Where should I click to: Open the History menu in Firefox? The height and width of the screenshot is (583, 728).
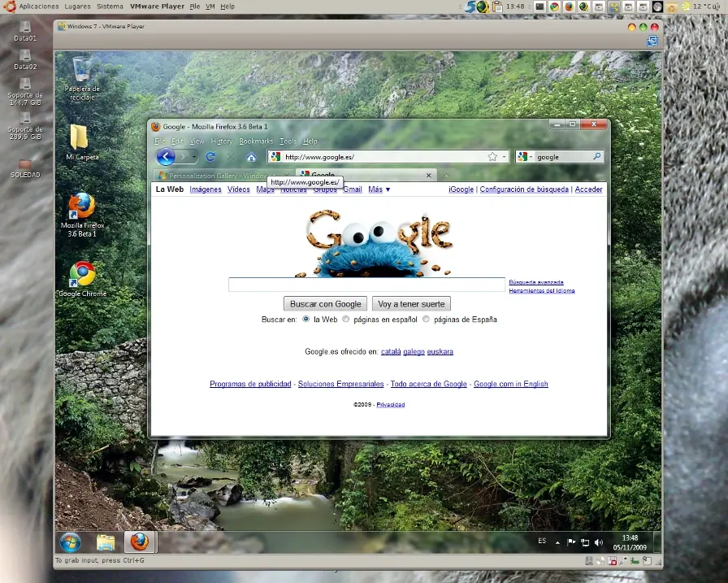pyautogui.click(x=222, y=141)
